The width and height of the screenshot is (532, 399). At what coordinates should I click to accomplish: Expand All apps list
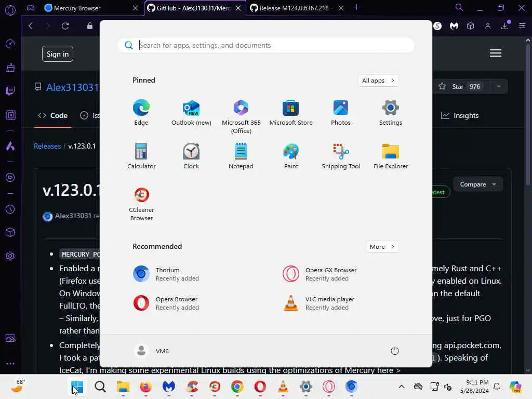pos(378,81)
